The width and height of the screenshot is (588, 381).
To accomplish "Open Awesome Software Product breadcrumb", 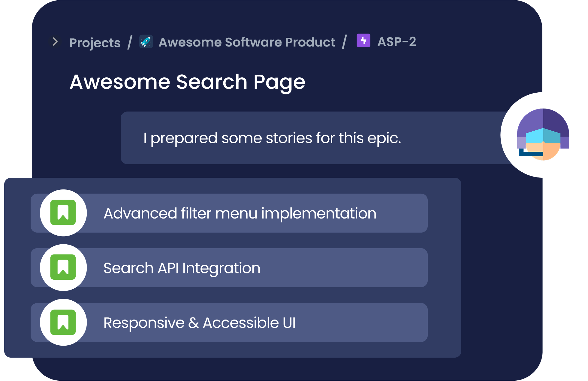I will click(247, 42).
